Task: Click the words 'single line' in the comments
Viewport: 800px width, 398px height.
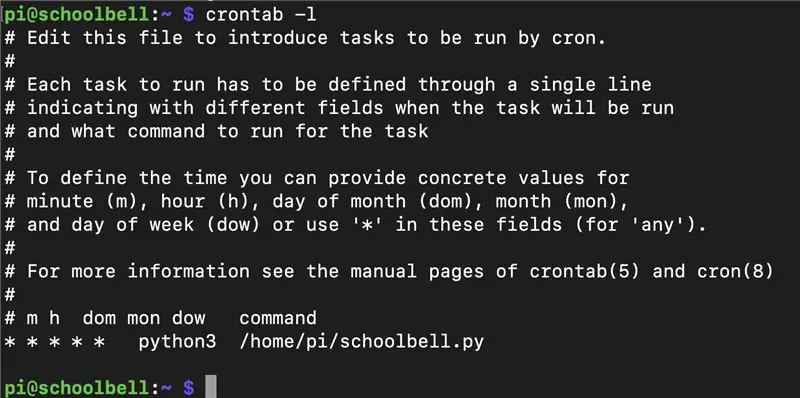Action: (x=590, y=85)
